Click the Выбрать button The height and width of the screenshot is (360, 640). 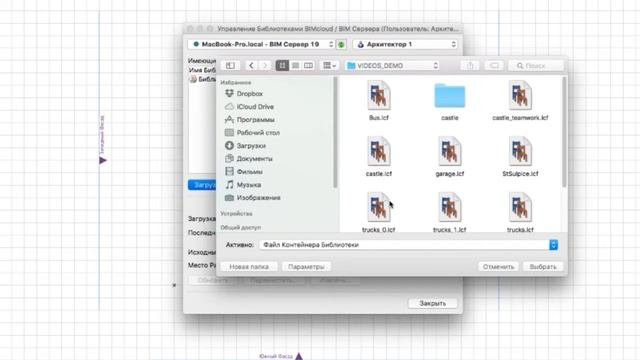pos(543,267)
